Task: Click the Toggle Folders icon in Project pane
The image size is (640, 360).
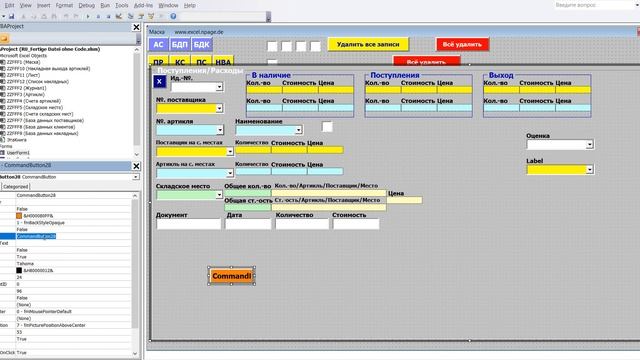Action: tap(4, 38)
